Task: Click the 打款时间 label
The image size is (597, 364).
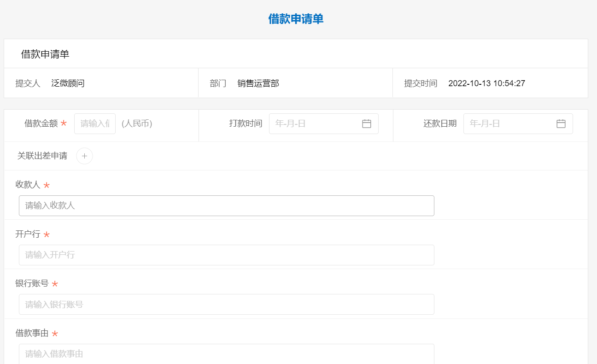Action: coord(246,123)
